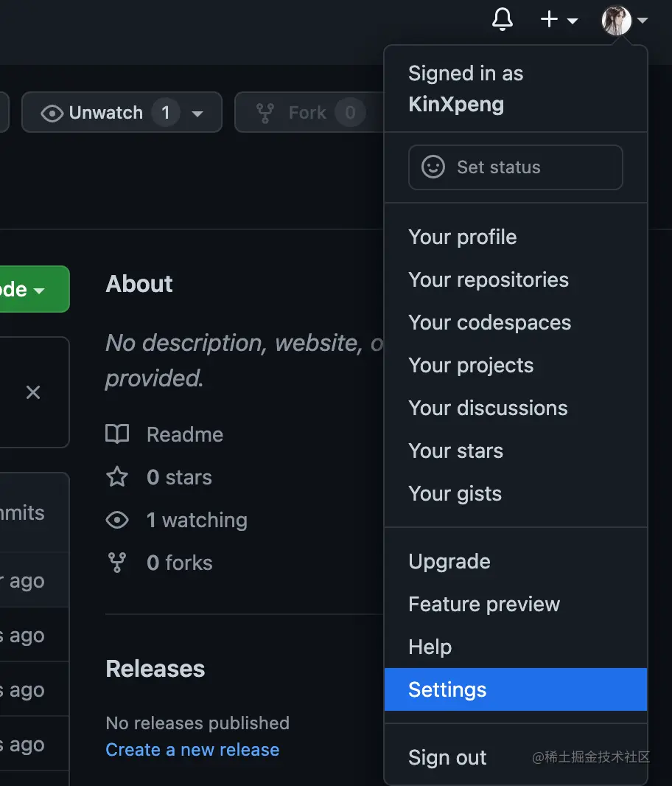
Task: Expand the Unwatch dropdown caret
Action: point(197,114)
